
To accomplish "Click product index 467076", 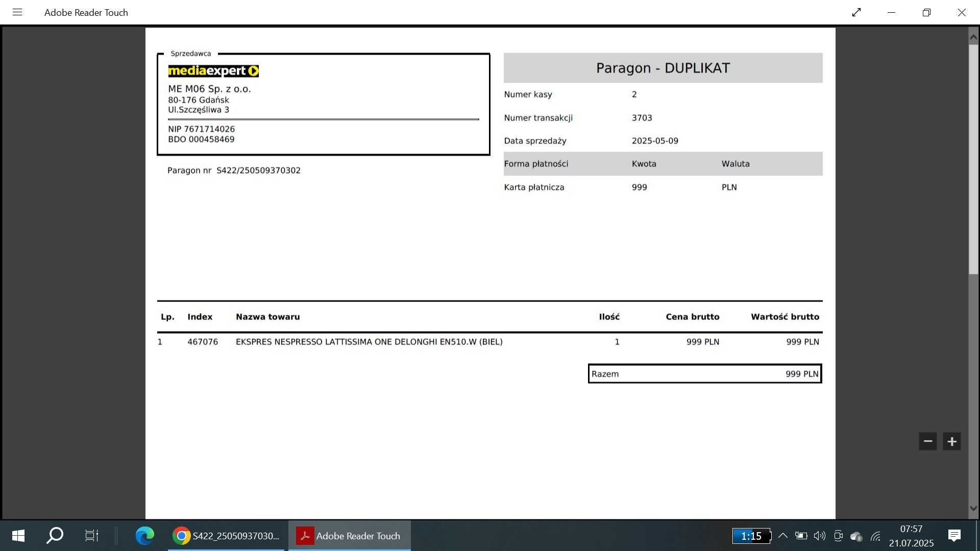I will pyautogui.click(x=203, y=342).
